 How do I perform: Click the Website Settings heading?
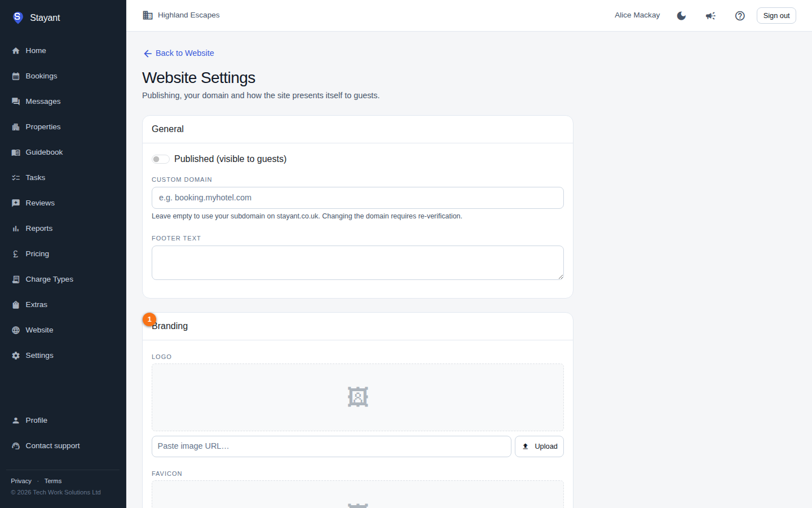pyautogui.click(x=198, y=78)
